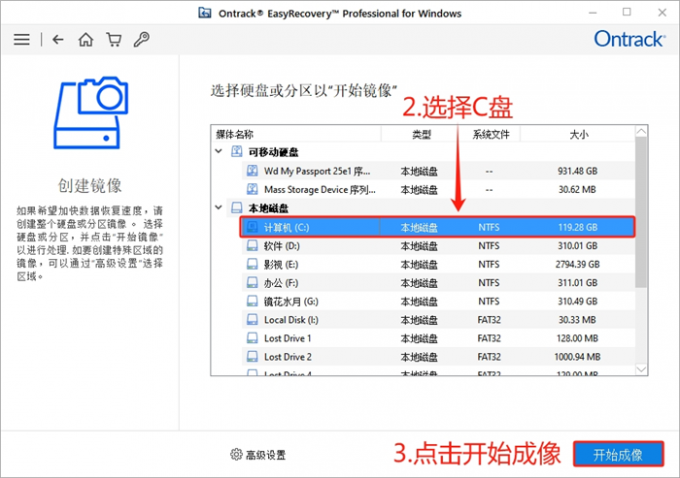The image size is (680, 478).
Task: Click the 创建镜像 heading
Action: coord(90,185)
